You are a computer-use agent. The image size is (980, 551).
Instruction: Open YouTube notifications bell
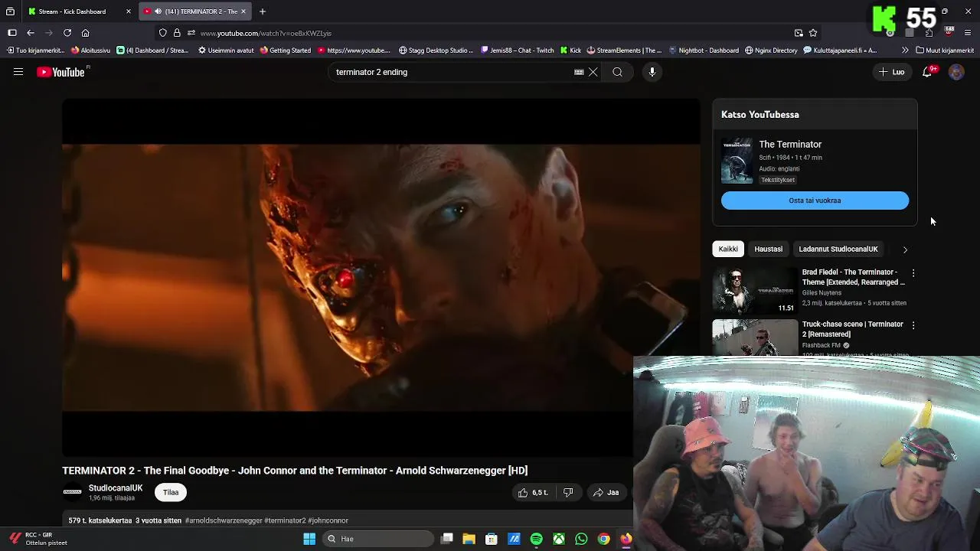pos(927,72)
